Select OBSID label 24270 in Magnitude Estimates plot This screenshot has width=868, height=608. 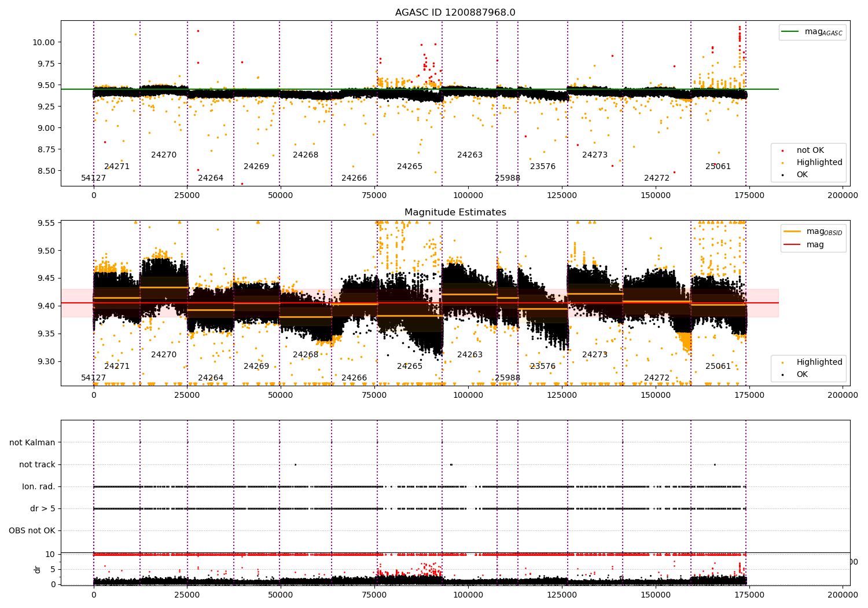(164, 355)
